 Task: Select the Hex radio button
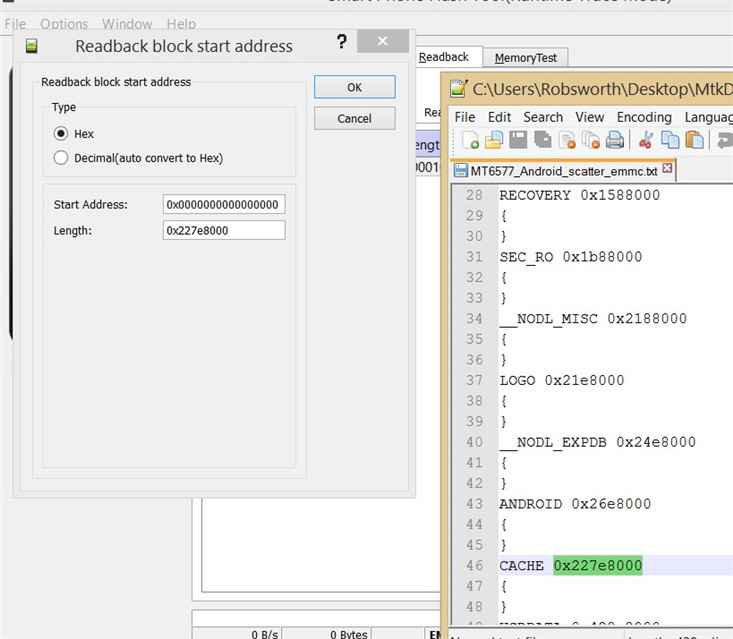(61, 133)
